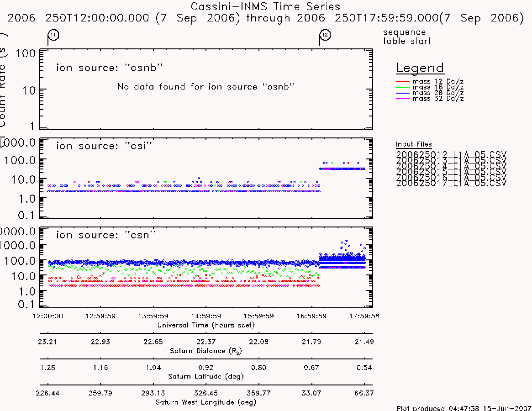The width and height of the screenshot is (532, 411).
Task: Click the red mass 12 legend line
Action: click(403, 81)
